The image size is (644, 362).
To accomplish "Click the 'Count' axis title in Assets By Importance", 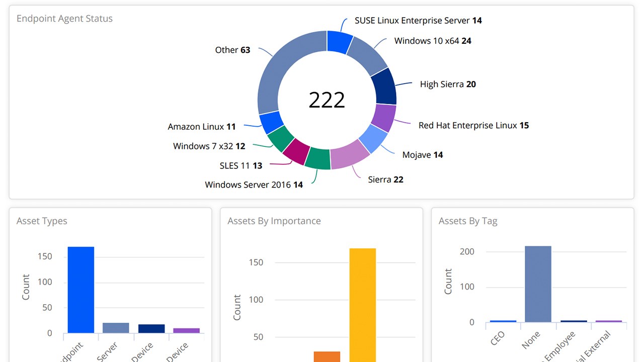I will 237,308.
